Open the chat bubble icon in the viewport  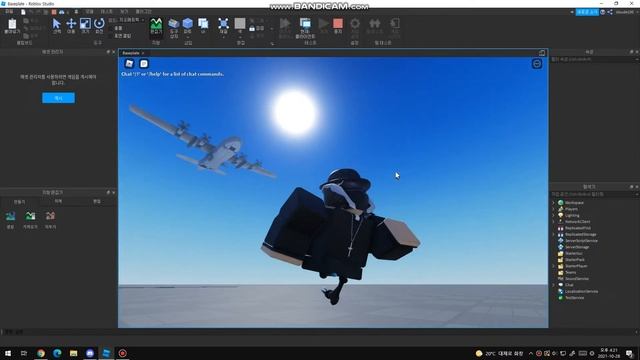(x=144, y=63)
